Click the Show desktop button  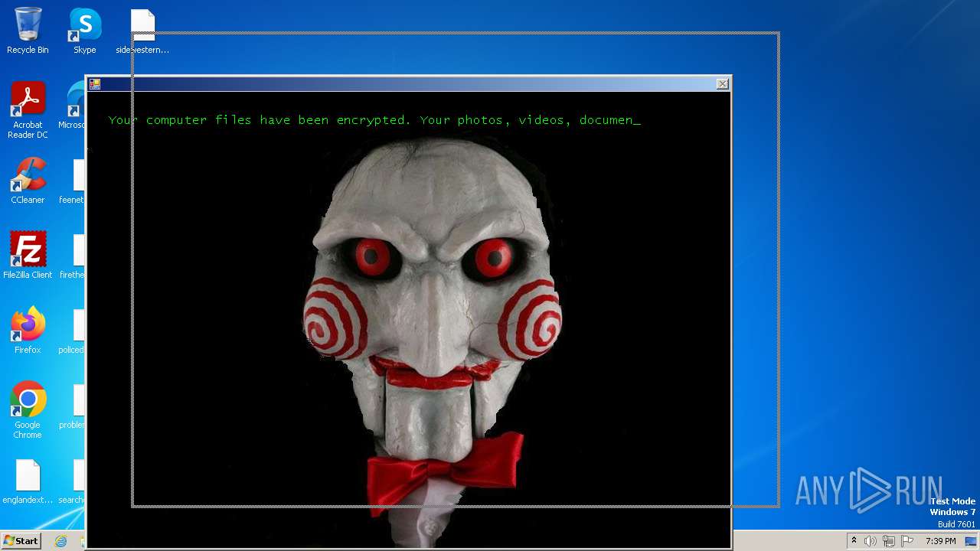[x=971, y=541]
